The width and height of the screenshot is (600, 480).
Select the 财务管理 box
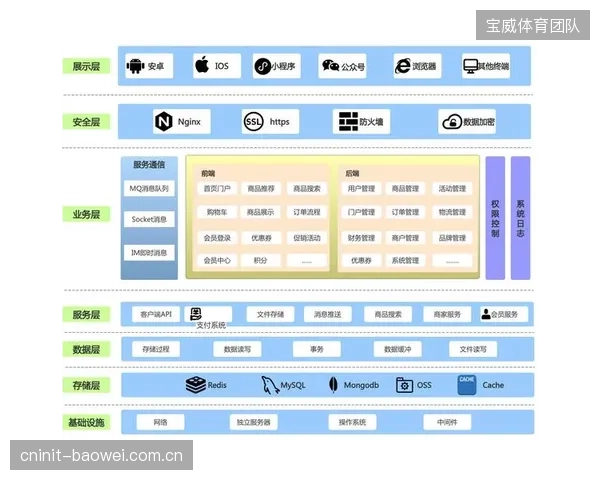pos(361,238)
